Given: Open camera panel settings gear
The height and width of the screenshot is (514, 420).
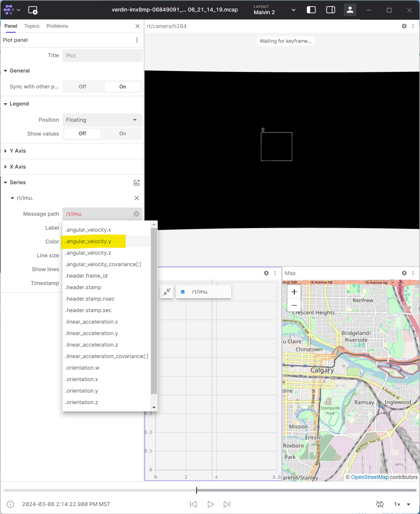Looking at the screenshot, I should 404,26.
